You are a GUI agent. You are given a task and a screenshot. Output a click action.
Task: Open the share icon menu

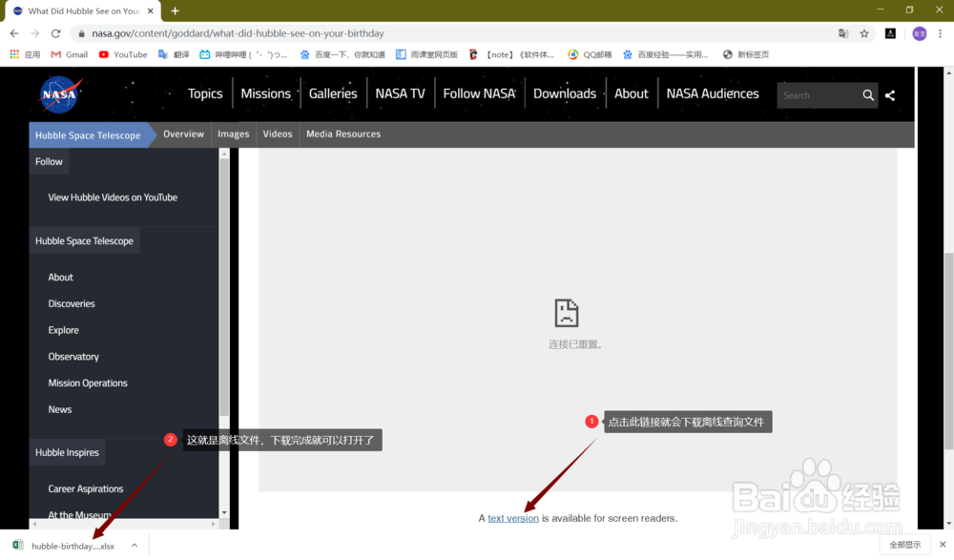click(x=890, y=95)
